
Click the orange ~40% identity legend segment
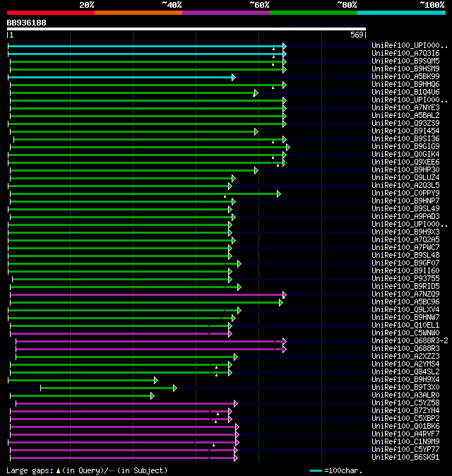tap(138, 13)
